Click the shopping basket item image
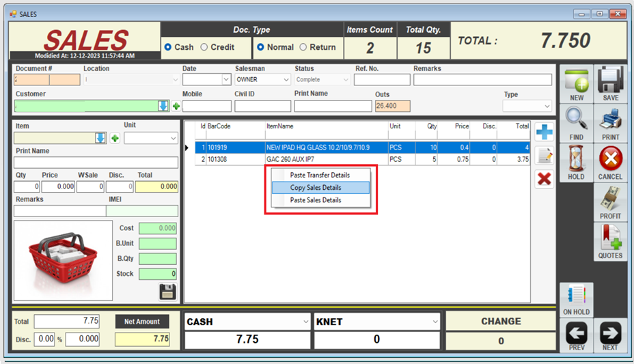Screen dimensions: 634x364 pyautogui.click(x=63, y=260)
